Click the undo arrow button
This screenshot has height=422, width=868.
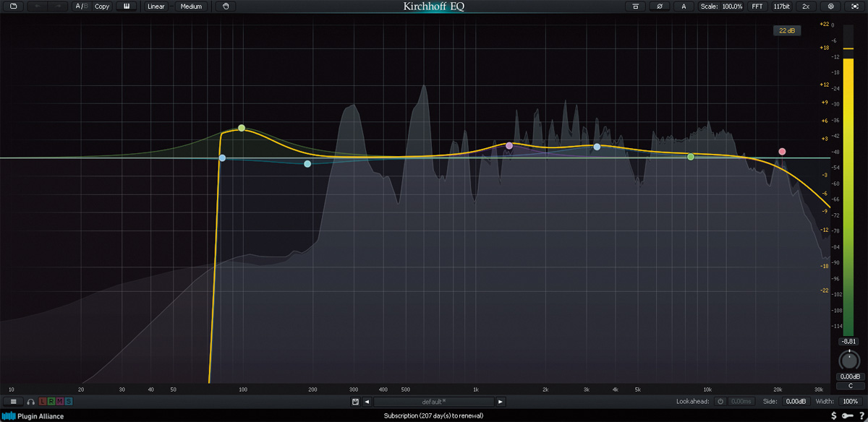click(x=38, y=7)
